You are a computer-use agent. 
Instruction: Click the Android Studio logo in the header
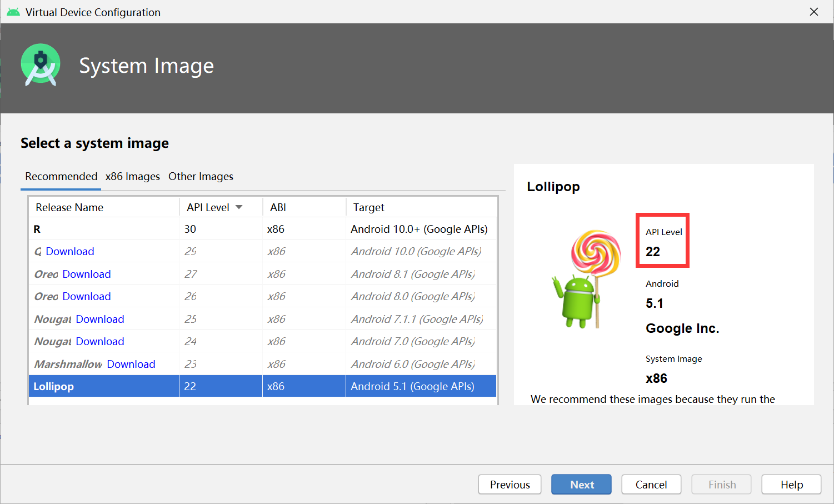tap(41, 64)
